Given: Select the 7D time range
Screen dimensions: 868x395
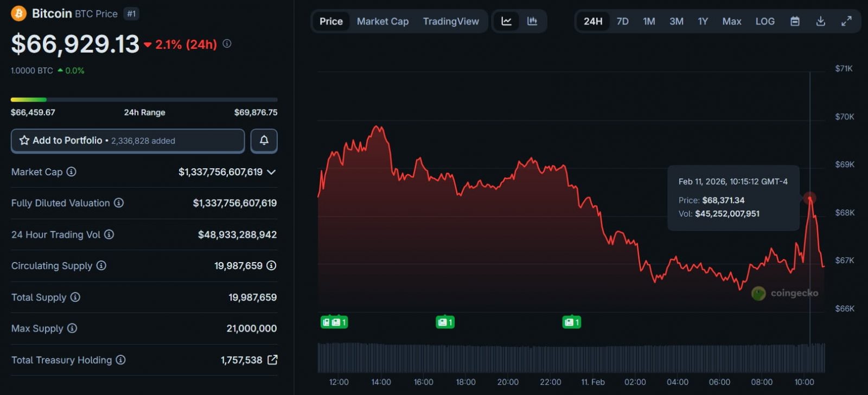Looking at the screenshot, I should coord(622,21).
